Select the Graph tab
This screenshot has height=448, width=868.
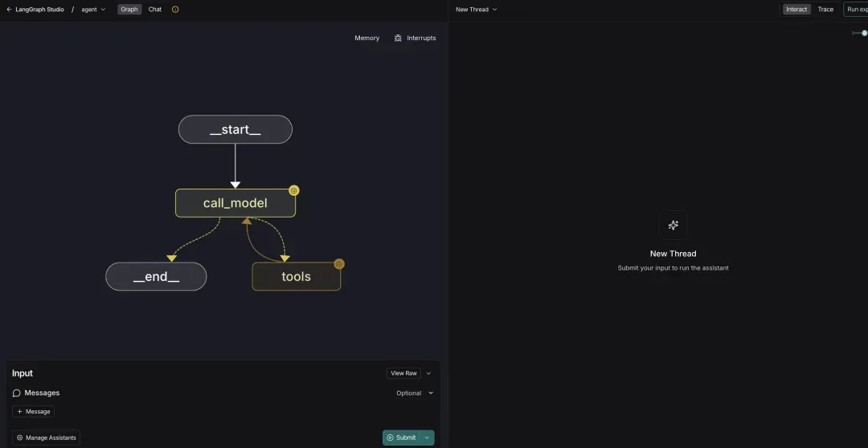click(129, 10)
